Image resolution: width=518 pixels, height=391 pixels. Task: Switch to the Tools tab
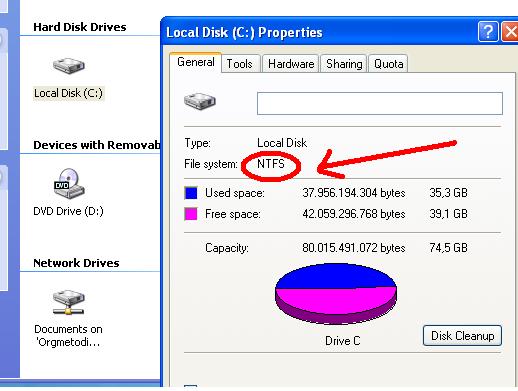(x=240, y=64)
